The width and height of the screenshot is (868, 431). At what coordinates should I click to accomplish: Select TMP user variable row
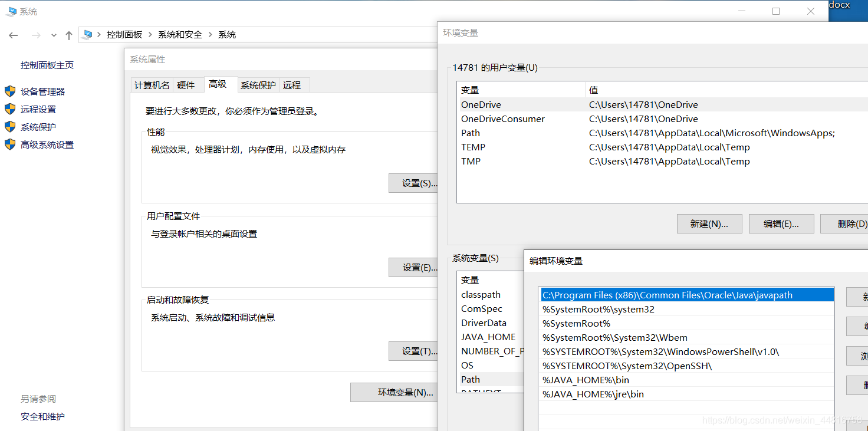point(663,162)
